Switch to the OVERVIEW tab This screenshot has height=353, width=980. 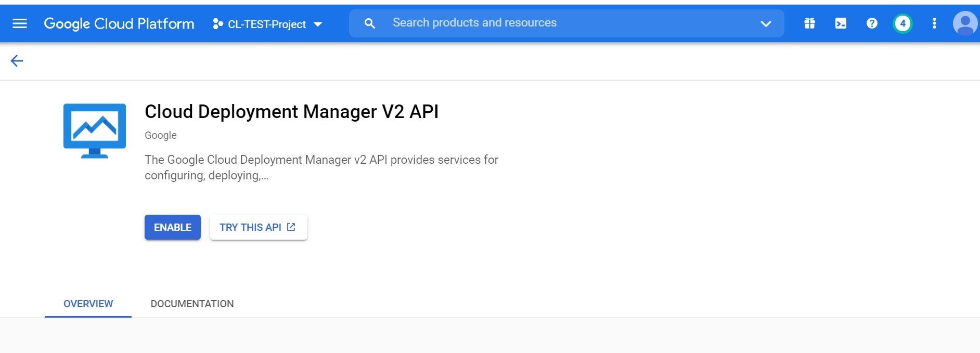click(x=88, y=304)
